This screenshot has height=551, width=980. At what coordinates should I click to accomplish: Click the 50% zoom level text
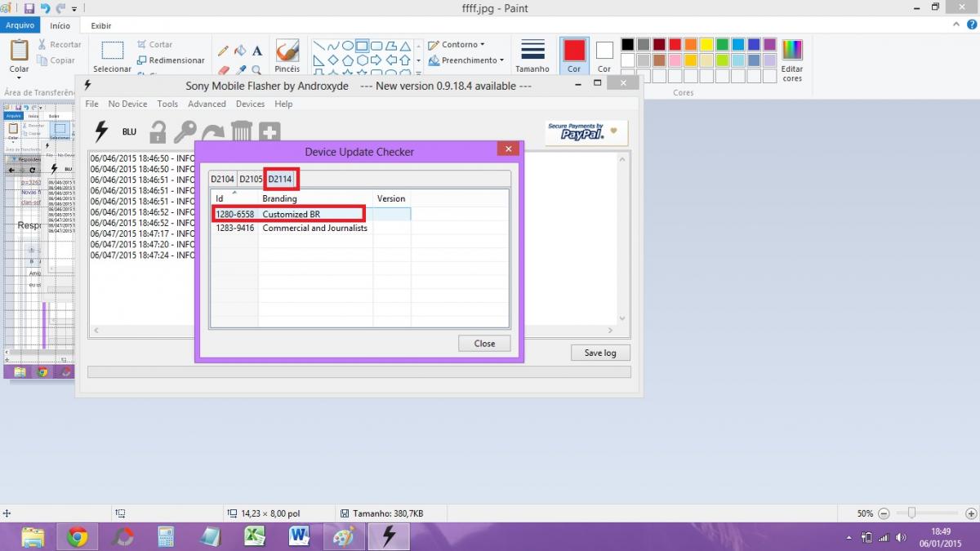[865, 513]
